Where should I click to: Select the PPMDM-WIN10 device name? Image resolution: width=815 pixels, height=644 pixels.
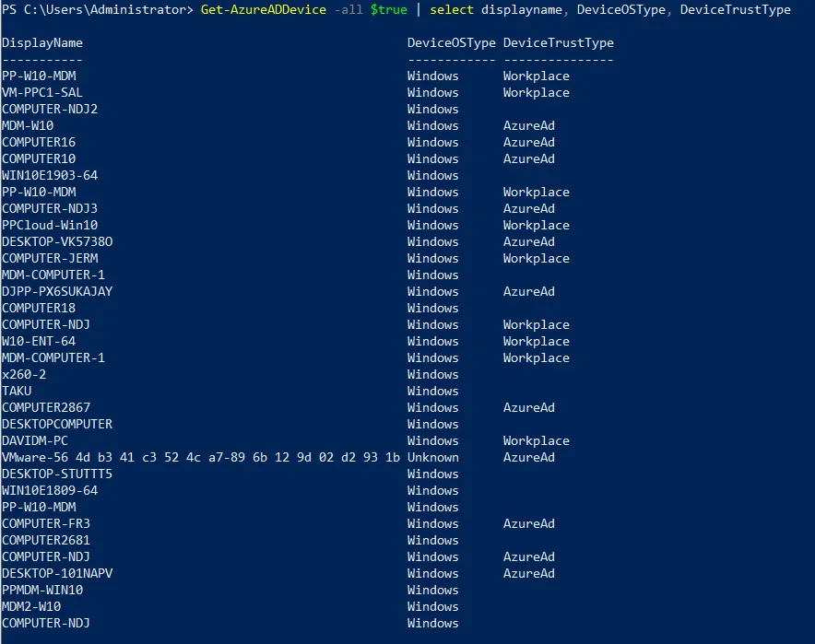point(42,591)
